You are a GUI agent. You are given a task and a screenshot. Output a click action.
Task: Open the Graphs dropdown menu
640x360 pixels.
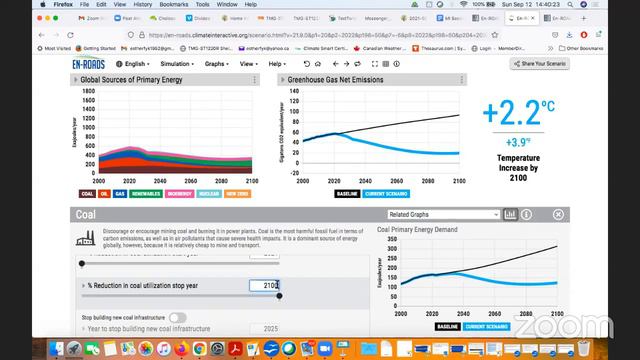(x=217, y=64)
